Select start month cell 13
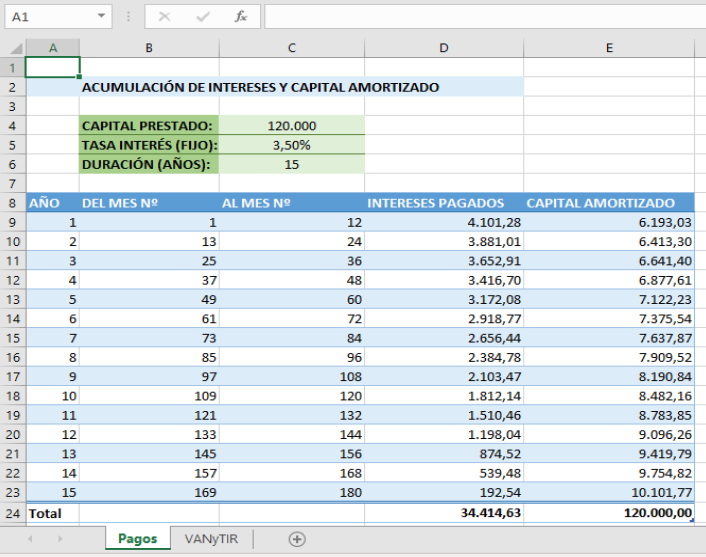 (149, 242)
